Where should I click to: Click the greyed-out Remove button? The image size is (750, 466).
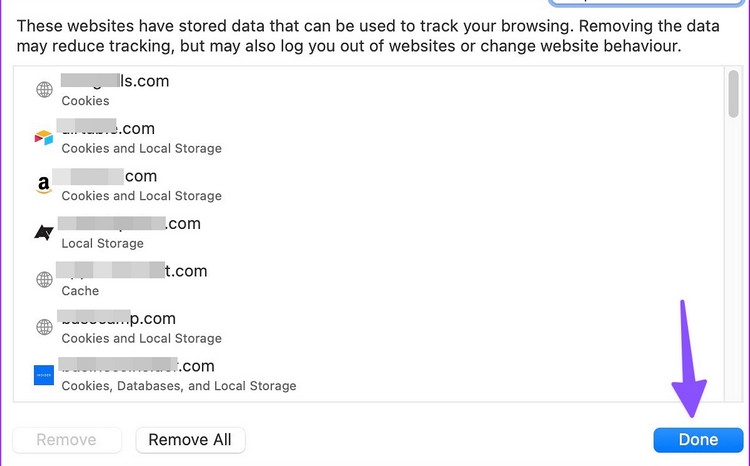[67, 440]
